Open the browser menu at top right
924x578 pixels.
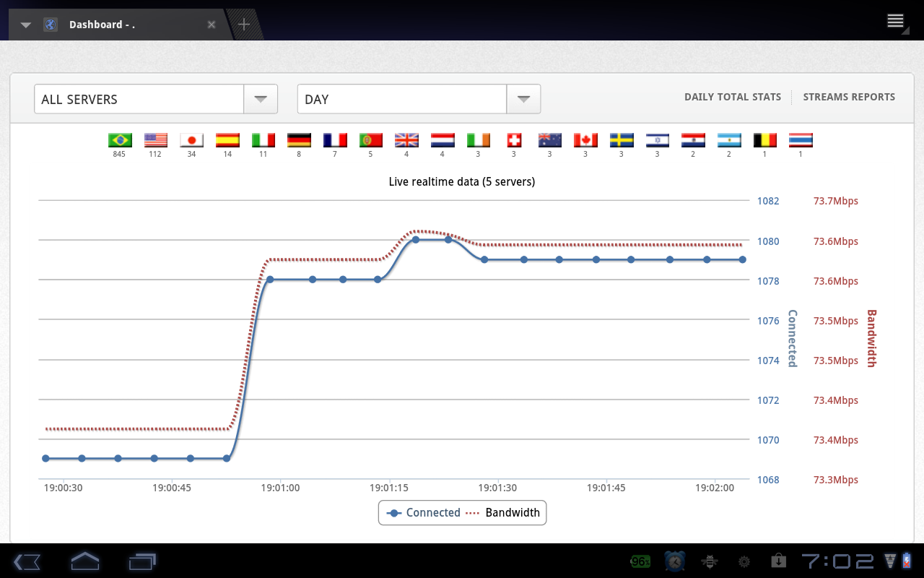point(895,22)
